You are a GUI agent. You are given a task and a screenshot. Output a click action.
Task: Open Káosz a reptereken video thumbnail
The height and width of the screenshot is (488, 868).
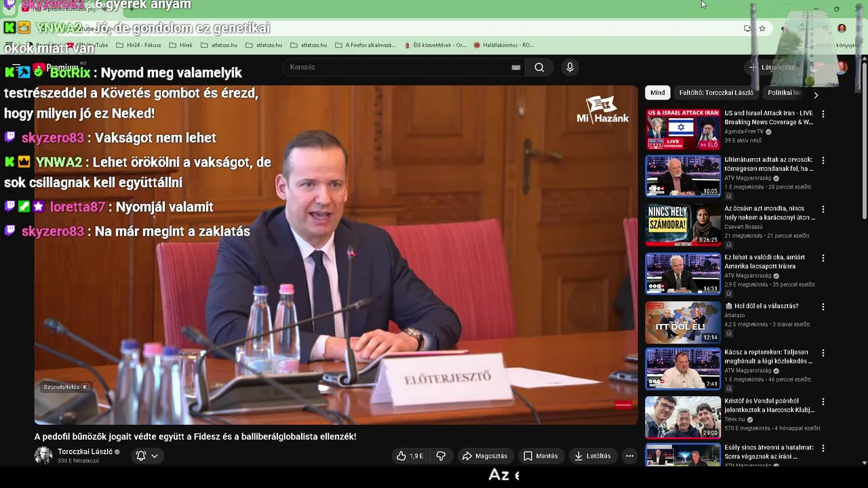pyautogui.click(x=683, y=369)
